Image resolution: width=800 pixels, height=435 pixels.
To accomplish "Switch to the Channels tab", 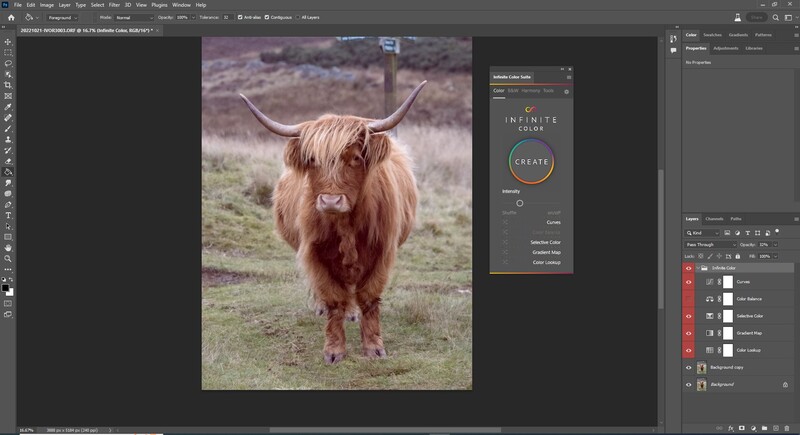I will pos(714,218).
